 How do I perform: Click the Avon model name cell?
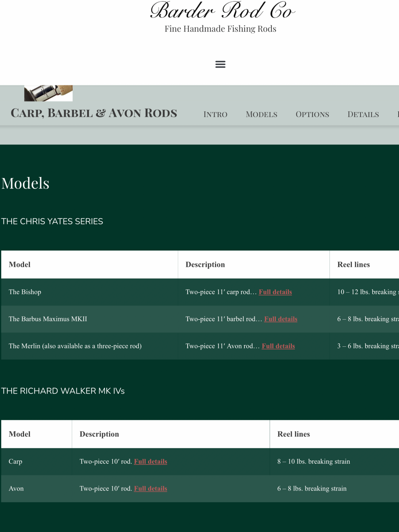[16, 488]
